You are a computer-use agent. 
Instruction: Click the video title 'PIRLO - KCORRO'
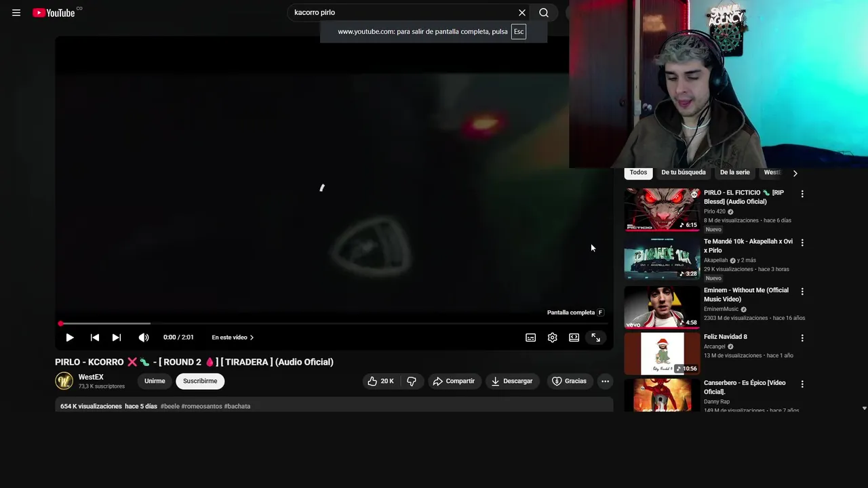point(194,362)
